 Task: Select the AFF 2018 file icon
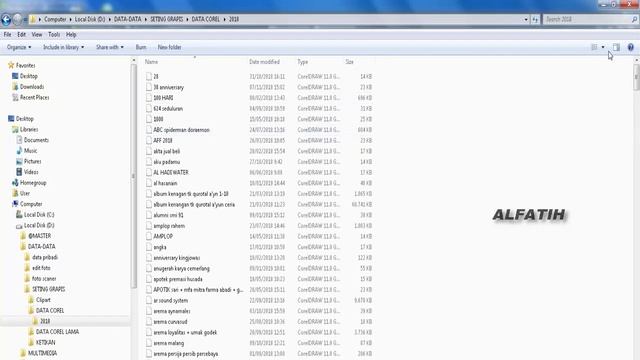[149, 140]
